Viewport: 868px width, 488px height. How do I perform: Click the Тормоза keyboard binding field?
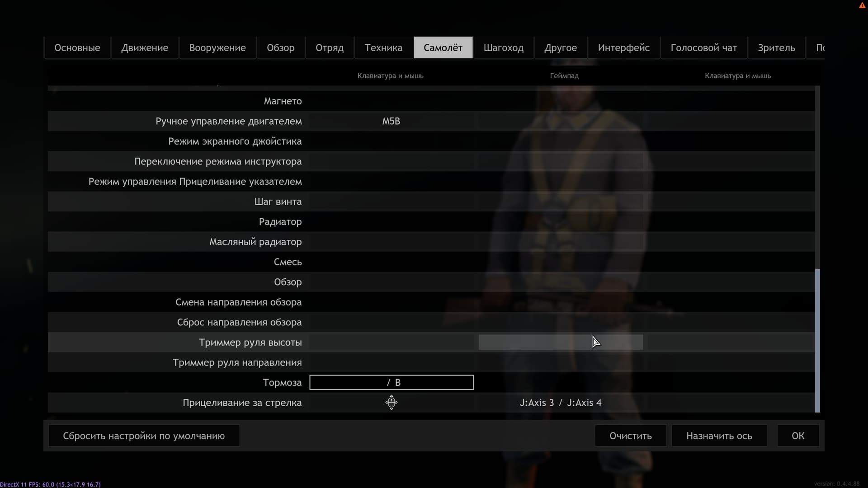tap(392, 382)
